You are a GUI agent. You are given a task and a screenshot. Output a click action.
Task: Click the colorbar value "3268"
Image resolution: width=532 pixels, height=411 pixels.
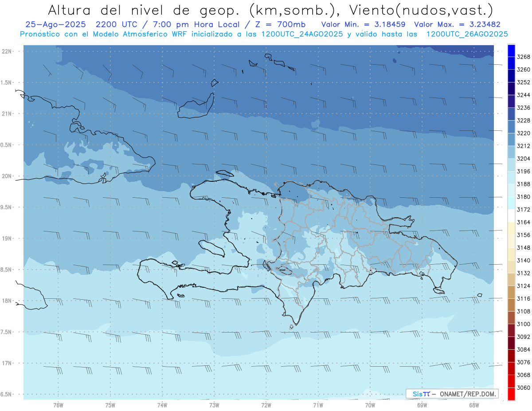click(x=524, y=57)
